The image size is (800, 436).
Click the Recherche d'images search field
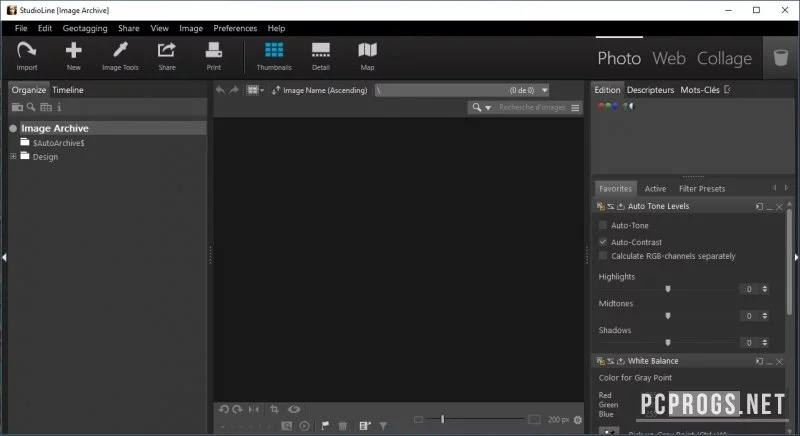532,108
